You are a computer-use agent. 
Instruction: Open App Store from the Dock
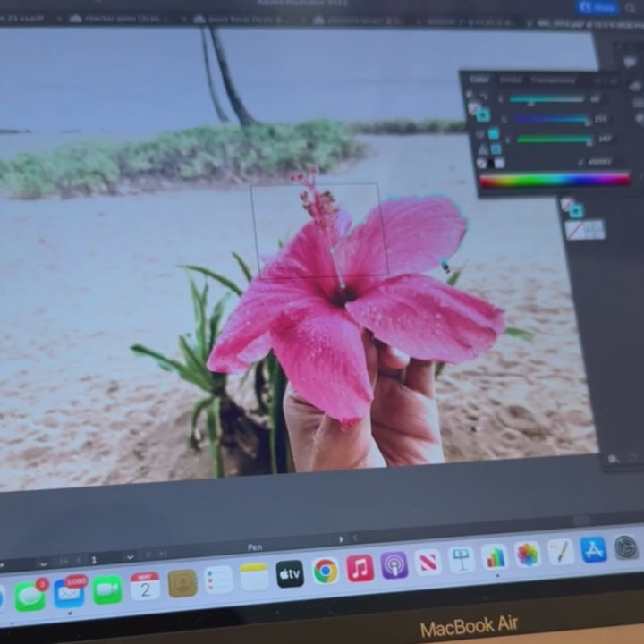click(x=594, y=549)
